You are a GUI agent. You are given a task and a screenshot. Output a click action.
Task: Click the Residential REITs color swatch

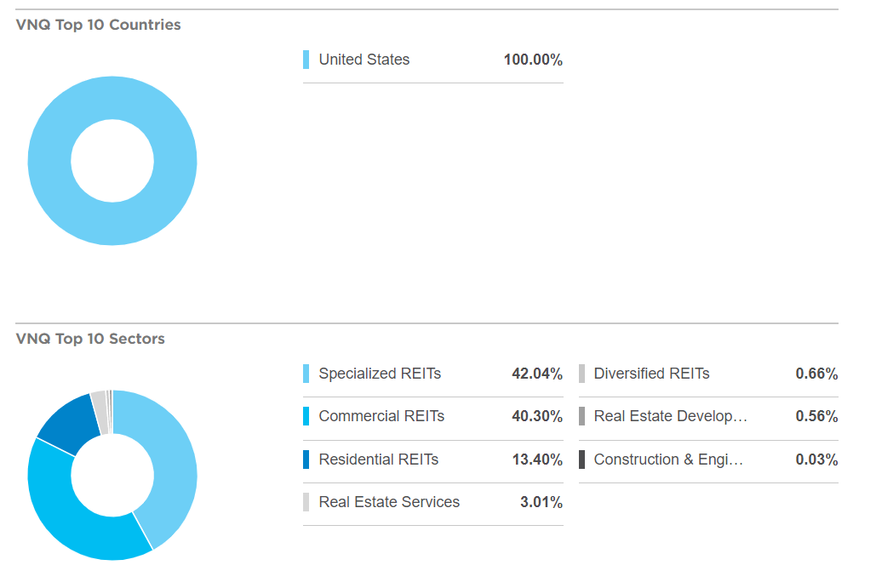[306, 460]
